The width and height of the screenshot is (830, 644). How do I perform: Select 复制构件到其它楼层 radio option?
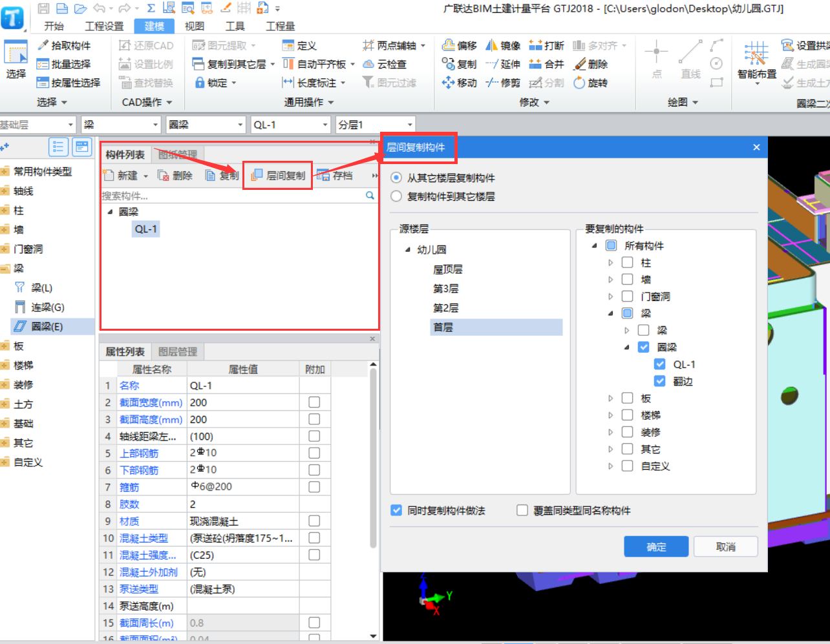396,196
